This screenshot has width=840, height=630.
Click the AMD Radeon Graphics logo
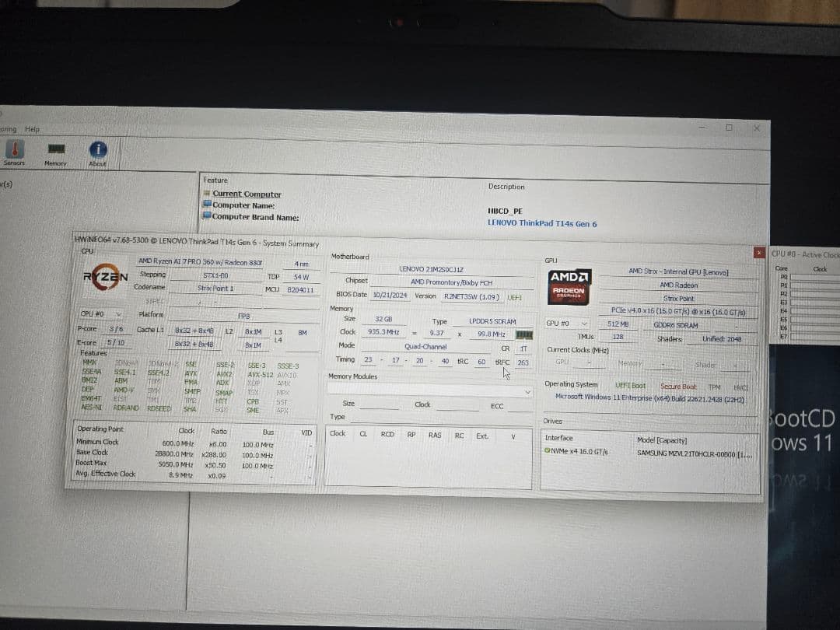point(569,289)
